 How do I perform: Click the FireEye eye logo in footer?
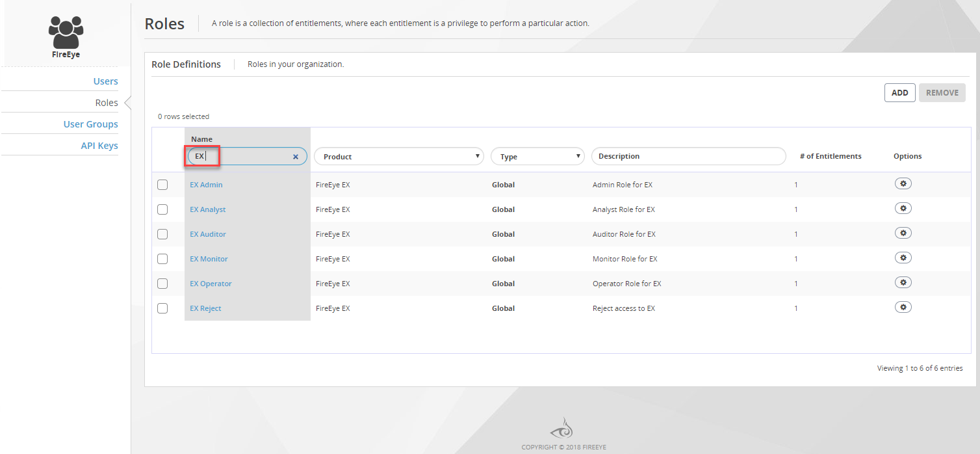(x=561, y=428)
